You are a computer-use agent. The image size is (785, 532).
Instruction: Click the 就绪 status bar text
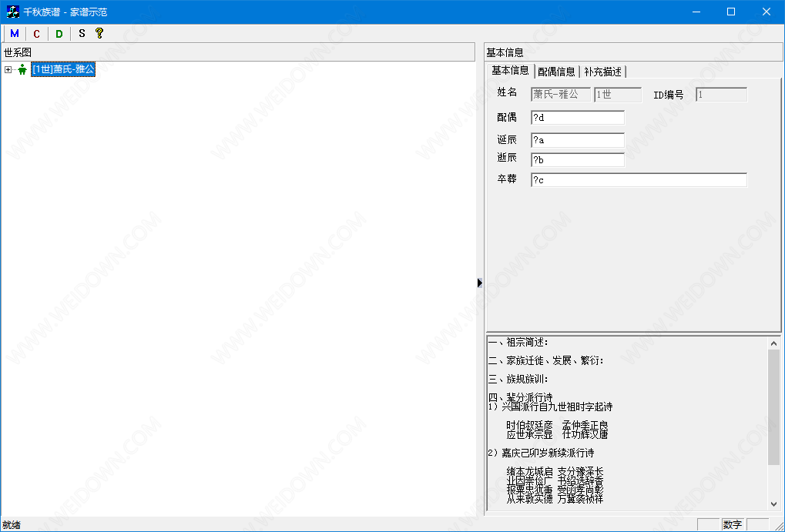[12, 524]
